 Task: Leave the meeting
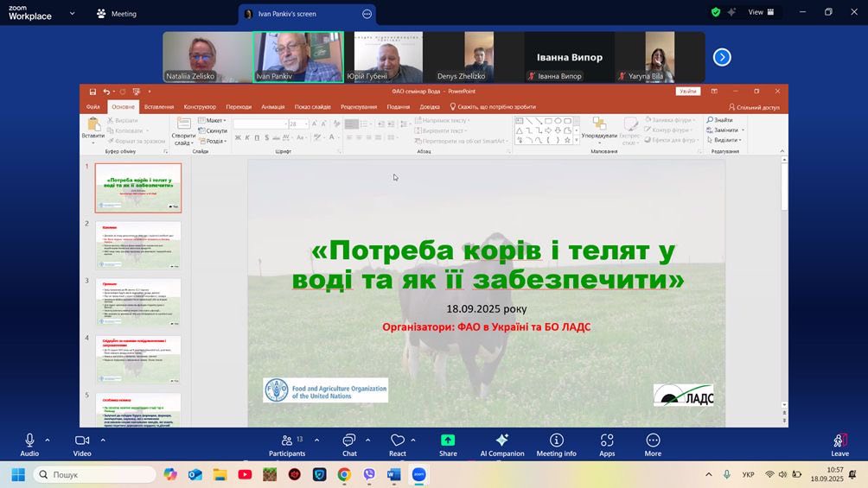pyautogui.click(x=839, y=444)
